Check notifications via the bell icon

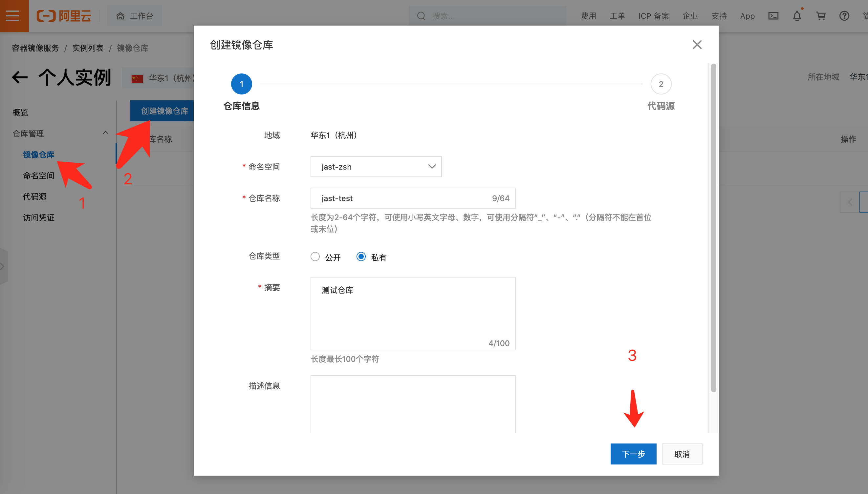(x=797, y=16)
